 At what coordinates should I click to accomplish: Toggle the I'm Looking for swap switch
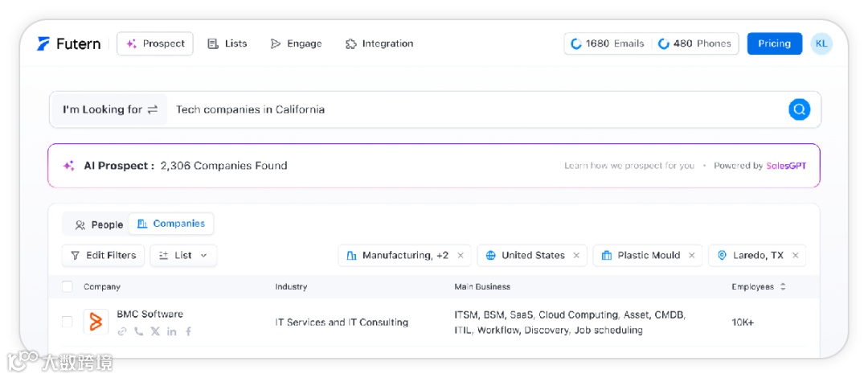pos(153,110)
